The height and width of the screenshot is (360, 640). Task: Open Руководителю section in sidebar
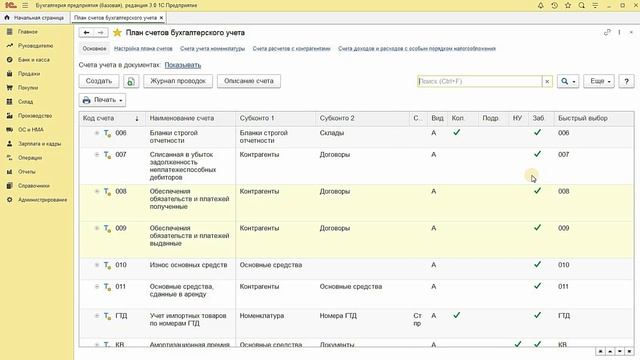pyautogui.click(x=36, y=46)
